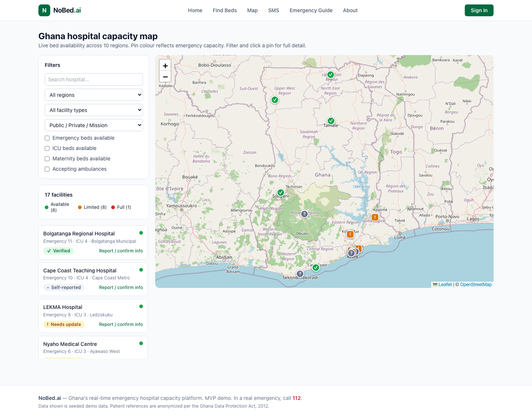The image size is (532, 418).
Task: Tick Maternity beds available checkbox
Action: pos(47,159)
